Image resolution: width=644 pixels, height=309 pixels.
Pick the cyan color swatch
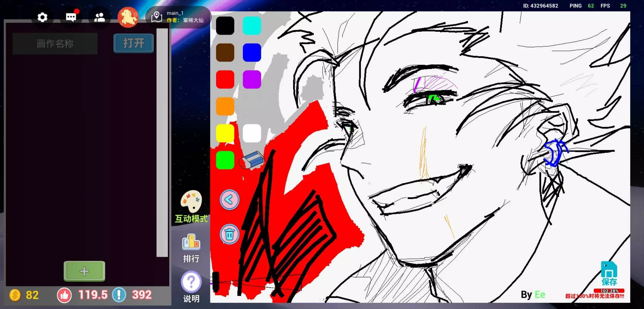(252, 26)
